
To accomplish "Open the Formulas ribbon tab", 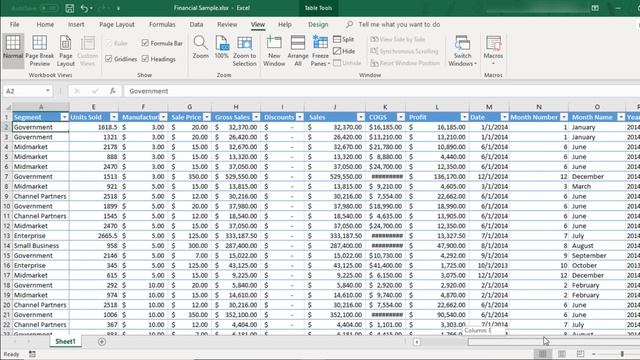I will (x=162, y=24).
